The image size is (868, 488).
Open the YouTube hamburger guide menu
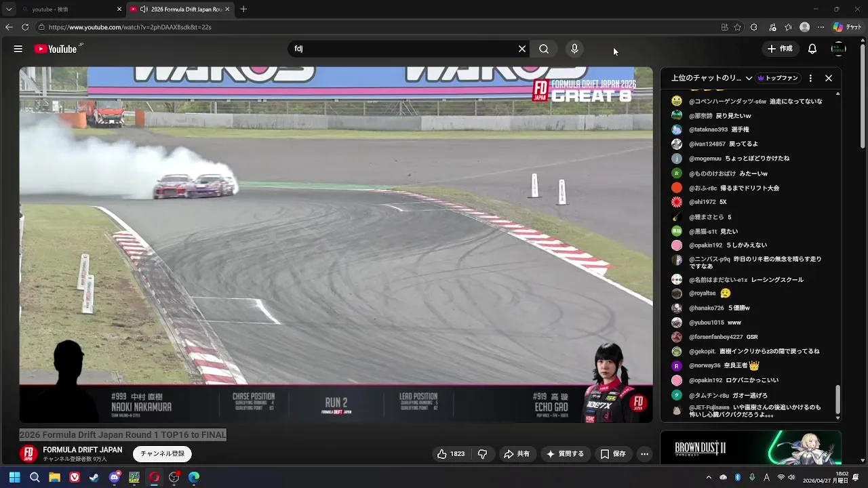coord(18,49)
